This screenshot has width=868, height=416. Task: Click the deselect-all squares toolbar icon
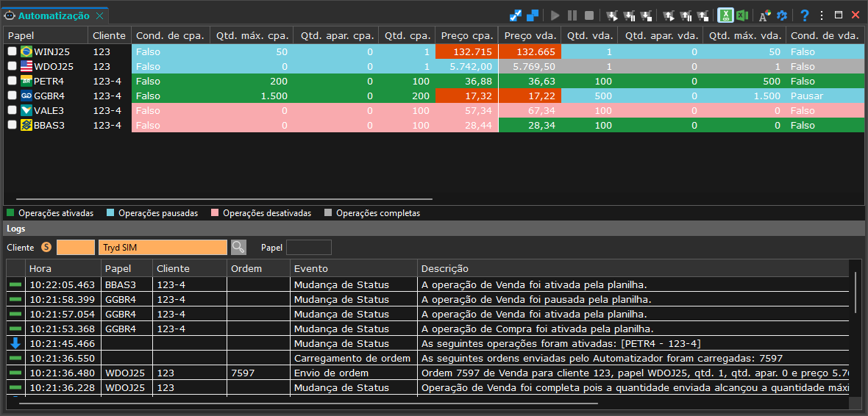click(533, 15)
